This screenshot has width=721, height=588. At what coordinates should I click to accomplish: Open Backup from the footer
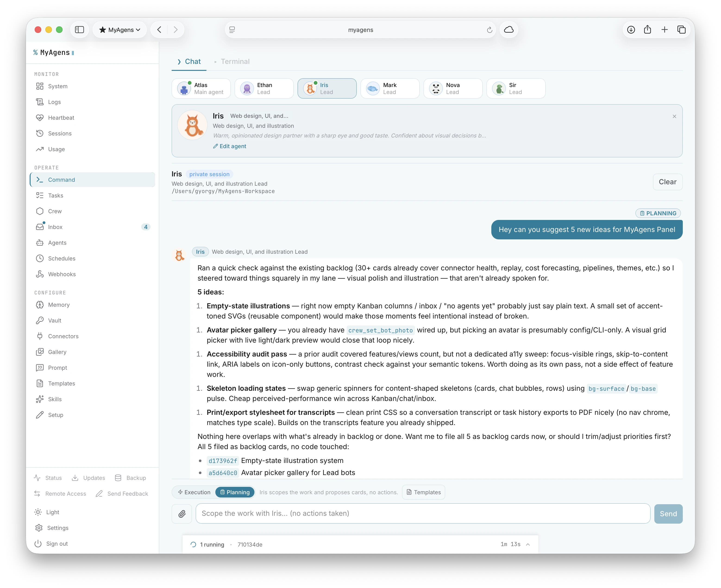pos(130,478)
